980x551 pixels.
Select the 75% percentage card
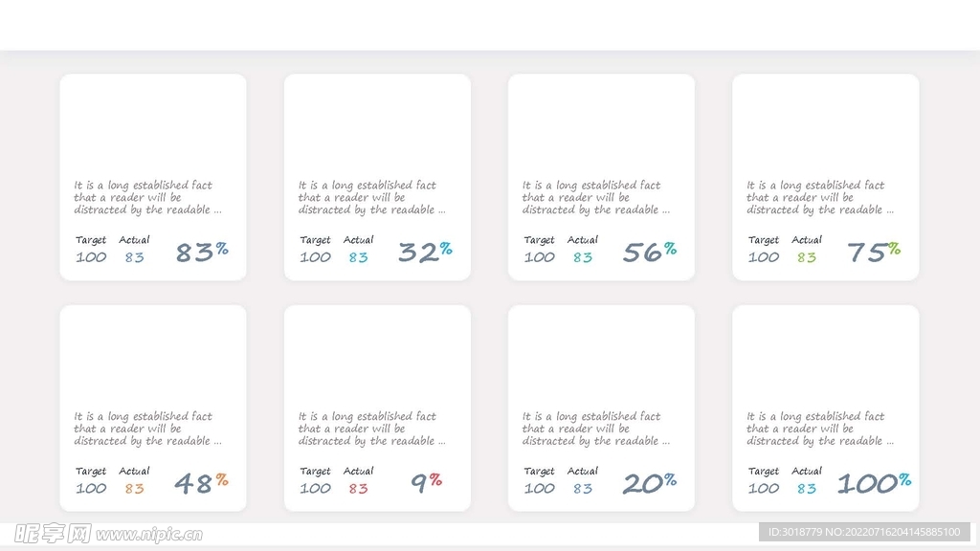[x=826, y=177]
